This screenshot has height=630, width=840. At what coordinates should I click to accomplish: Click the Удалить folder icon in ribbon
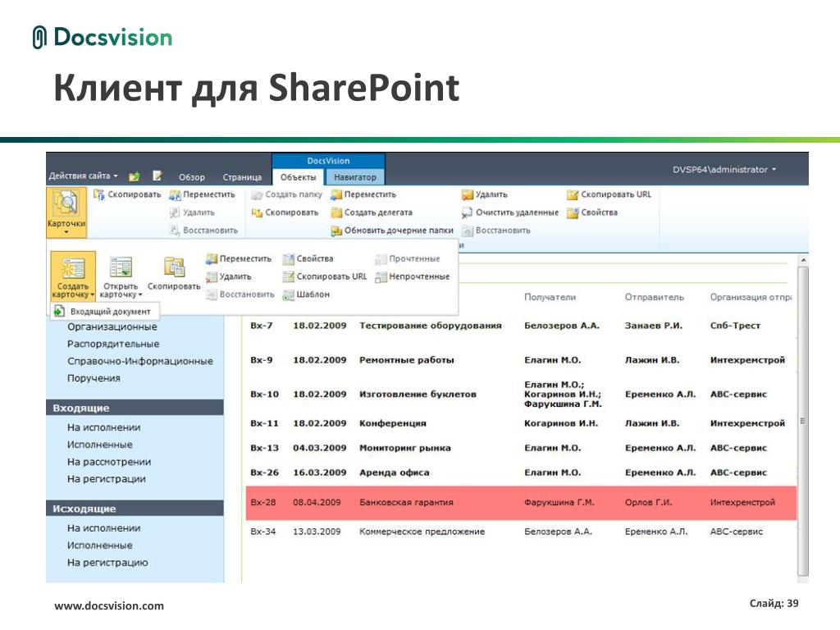pos(468,194)
